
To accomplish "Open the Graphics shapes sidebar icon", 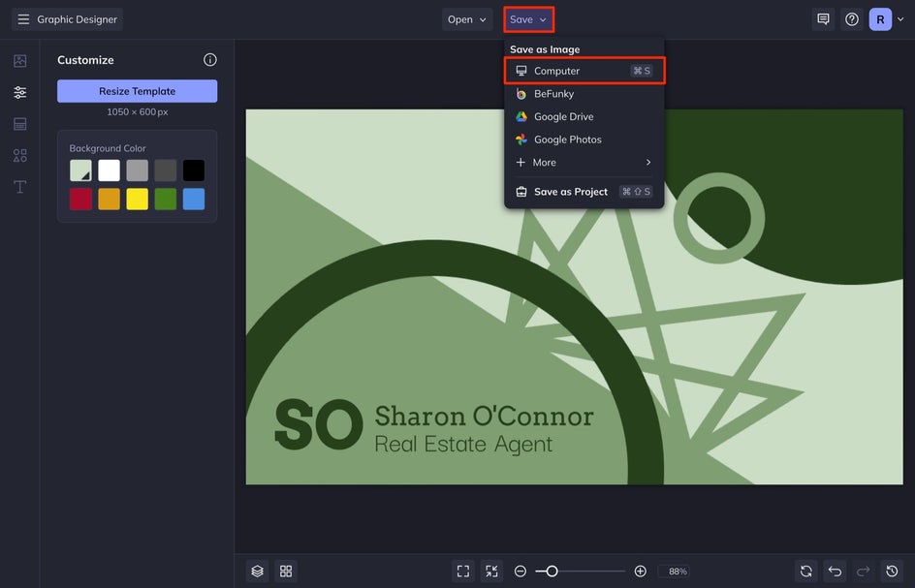I will [x=19, y=155].
